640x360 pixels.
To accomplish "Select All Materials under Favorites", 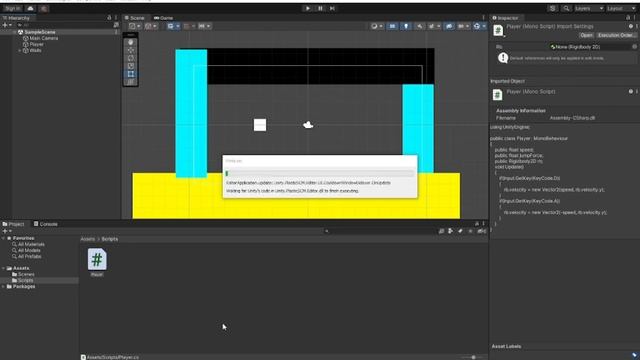I will click(x=31, y=244).
